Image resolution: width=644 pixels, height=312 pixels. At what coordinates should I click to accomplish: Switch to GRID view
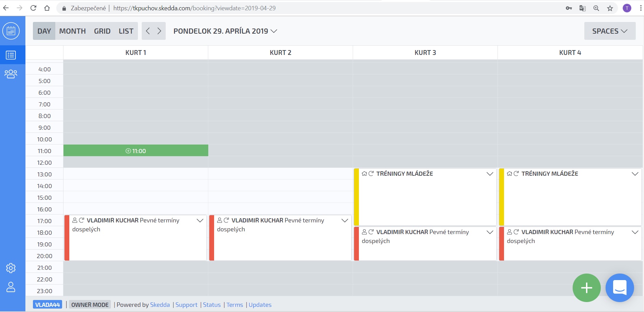[102, 31]
